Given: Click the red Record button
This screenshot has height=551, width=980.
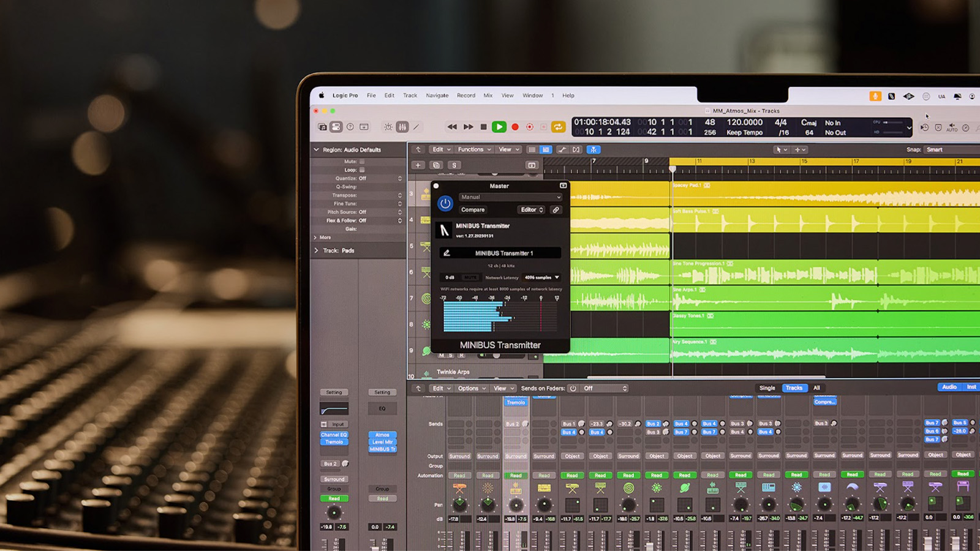Looking at the screenshot, I should (515, 127).
